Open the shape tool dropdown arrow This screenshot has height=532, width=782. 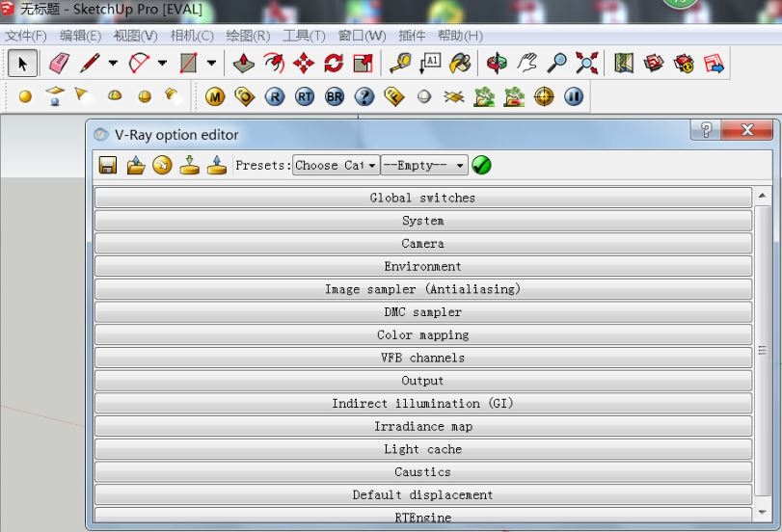211,63
